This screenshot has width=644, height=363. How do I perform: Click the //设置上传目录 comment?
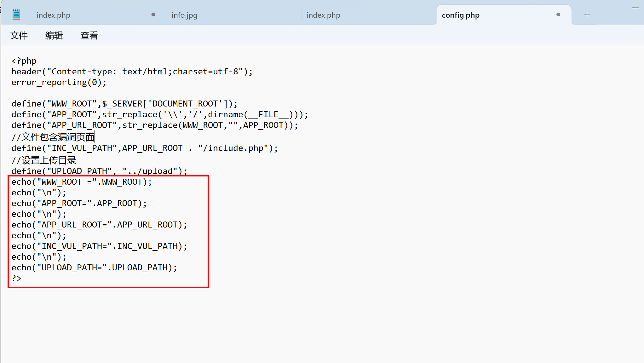click(44, 160)
